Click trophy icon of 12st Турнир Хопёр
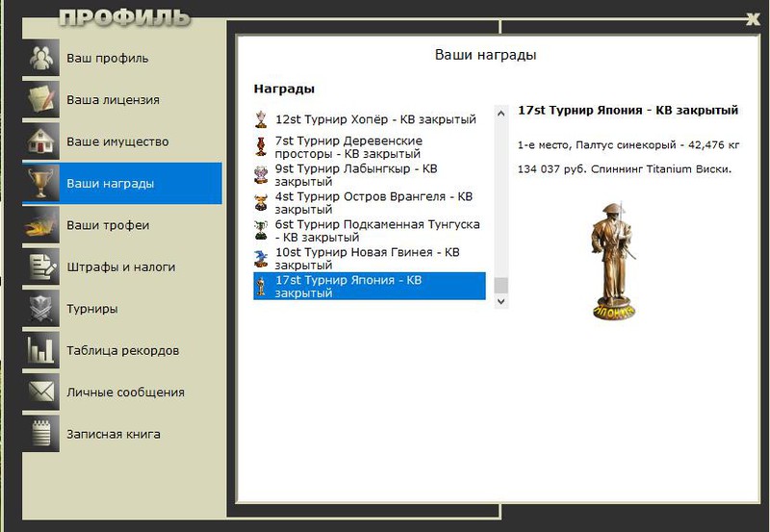The width and height of the screenshot is (770, 532). click(261, 119)
